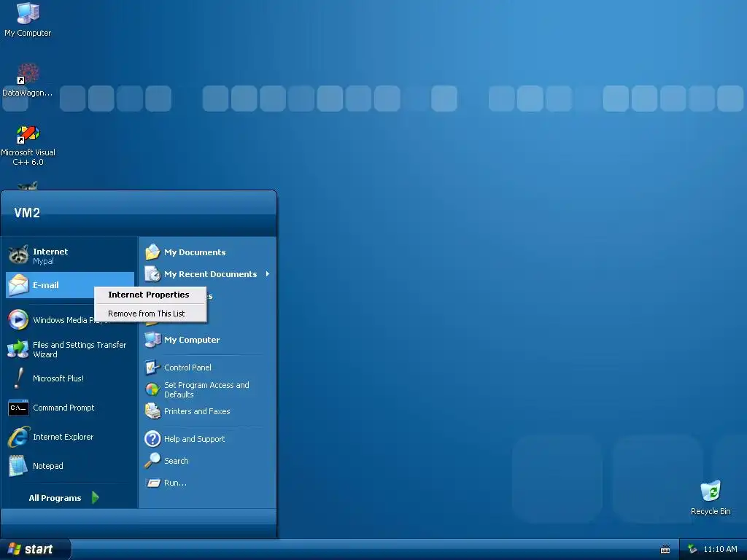Image resolution: width=747 pixels, height=560 pixels.
Task: Open Microsoft Plus! text
Action: click(x=58, y=378)
